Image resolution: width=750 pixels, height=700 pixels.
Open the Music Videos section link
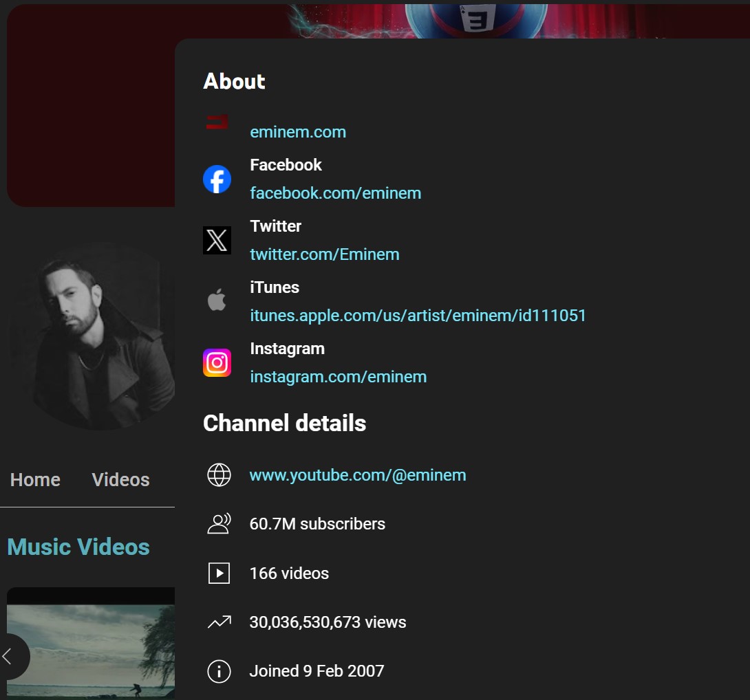coord(78,547)
